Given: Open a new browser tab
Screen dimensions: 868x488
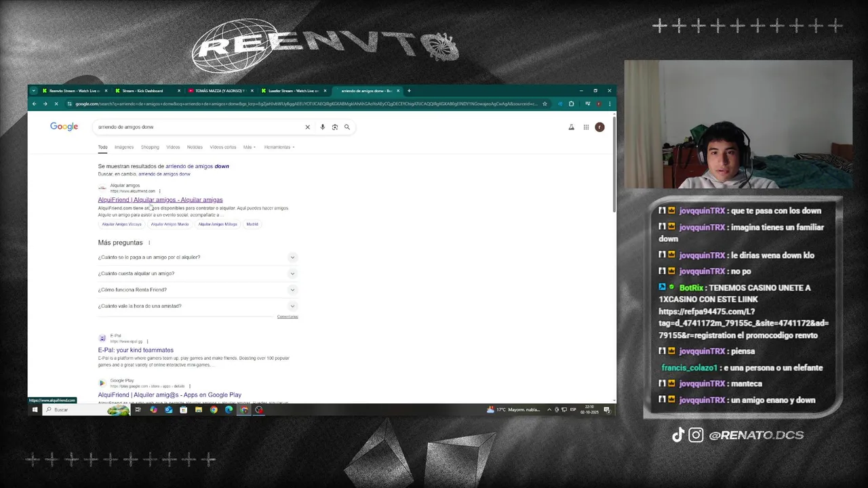Looking at the screenshot, I should [409, 91].
